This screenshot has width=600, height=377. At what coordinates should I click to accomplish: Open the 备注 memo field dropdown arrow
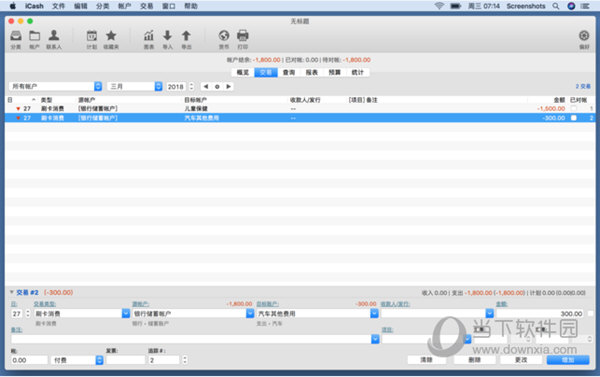[375, 339]
